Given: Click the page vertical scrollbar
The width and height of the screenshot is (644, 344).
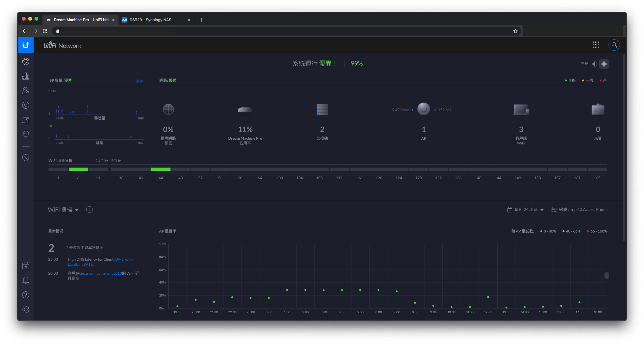Looking at the screenshot, I should (624, 148).
